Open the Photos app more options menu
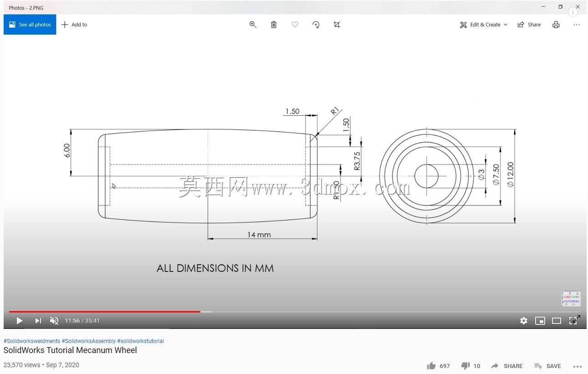Image resolution: width=588 pixels, height=374 pixels. pos(577,25)
